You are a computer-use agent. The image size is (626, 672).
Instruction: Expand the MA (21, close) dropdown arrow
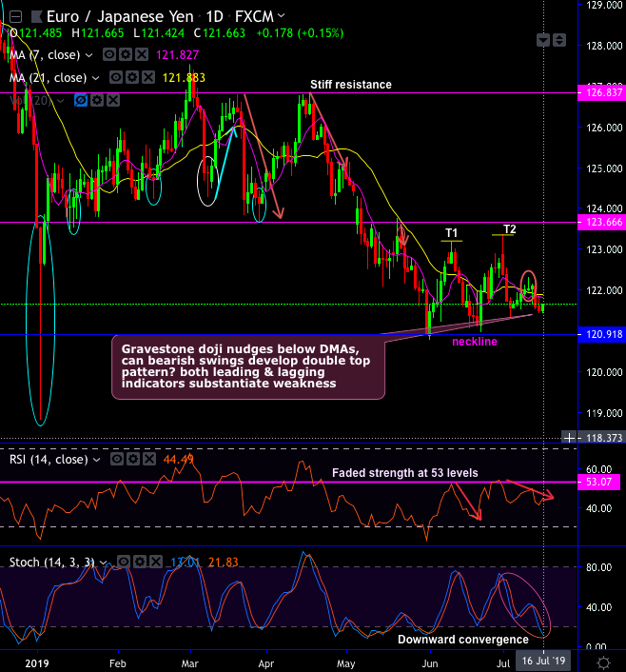(x=96, y=78)
